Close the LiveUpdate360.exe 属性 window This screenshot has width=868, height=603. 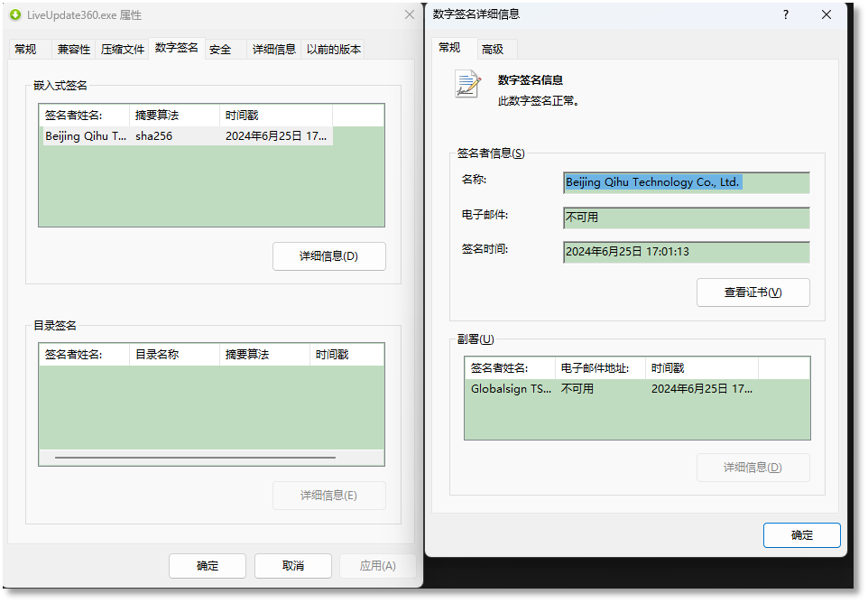[409, 15]
